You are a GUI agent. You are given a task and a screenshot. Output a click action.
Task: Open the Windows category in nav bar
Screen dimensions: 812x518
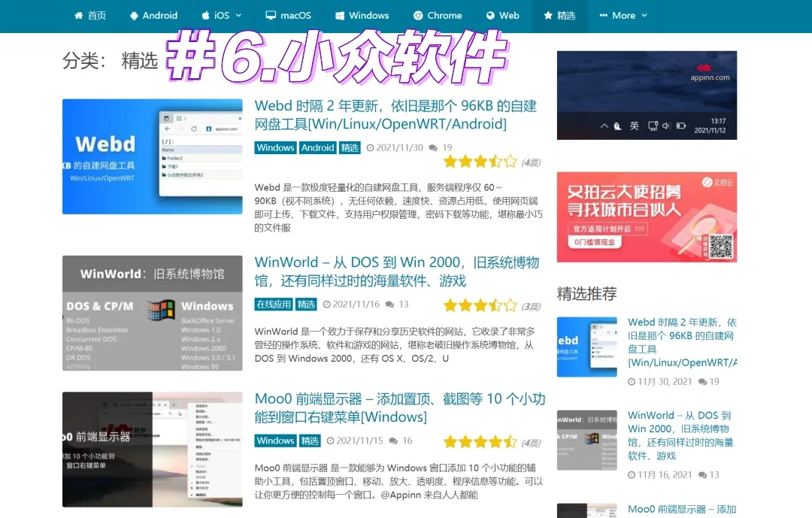tap(362, 16)
